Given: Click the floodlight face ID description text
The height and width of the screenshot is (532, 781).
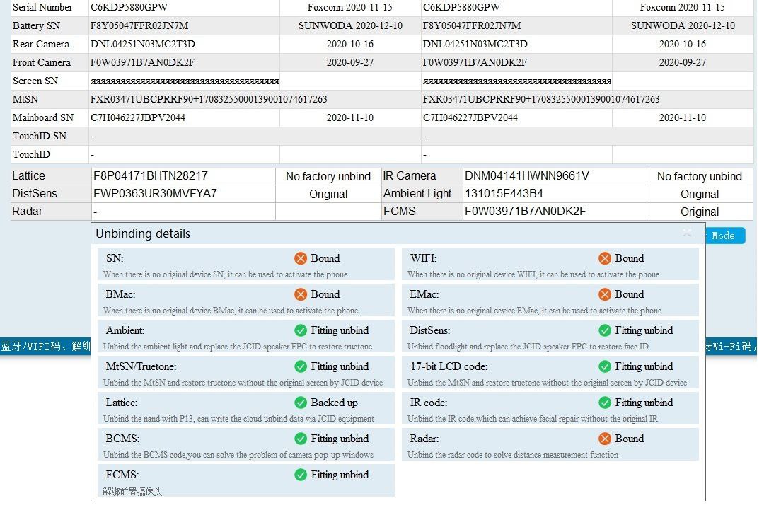Looking at the screenshot, I should click(x=528, y=347).
